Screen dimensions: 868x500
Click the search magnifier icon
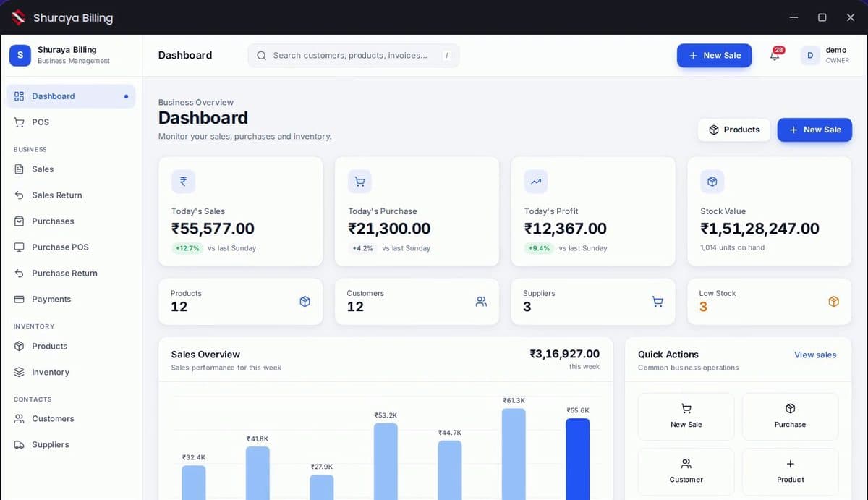[261, 56]
